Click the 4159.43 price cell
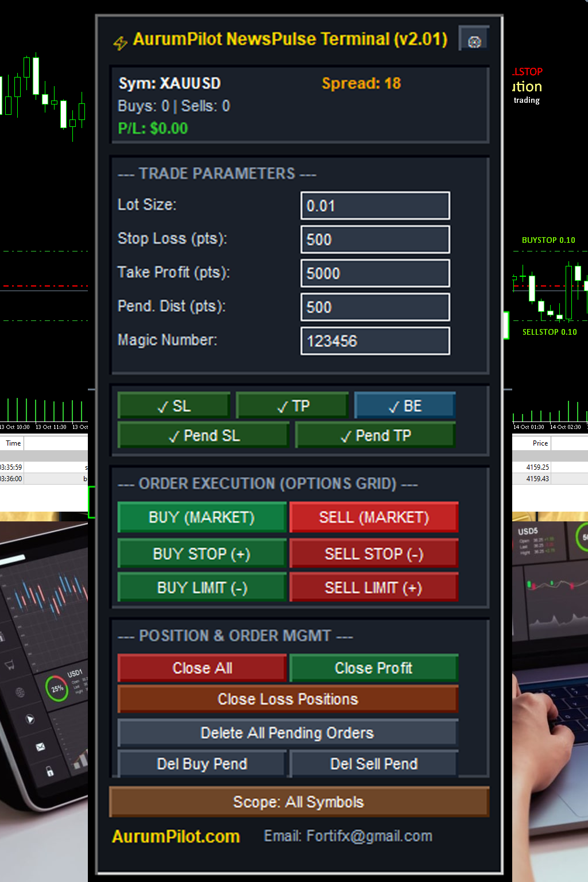Viewport: 588px width, 882px height. click(537, 479)
